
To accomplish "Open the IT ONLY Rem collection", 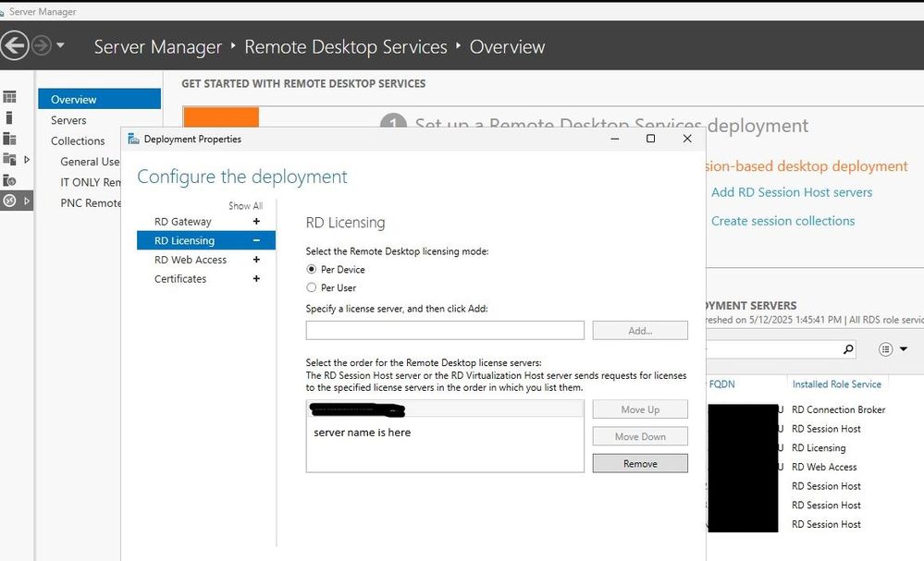I will (90, 182).
